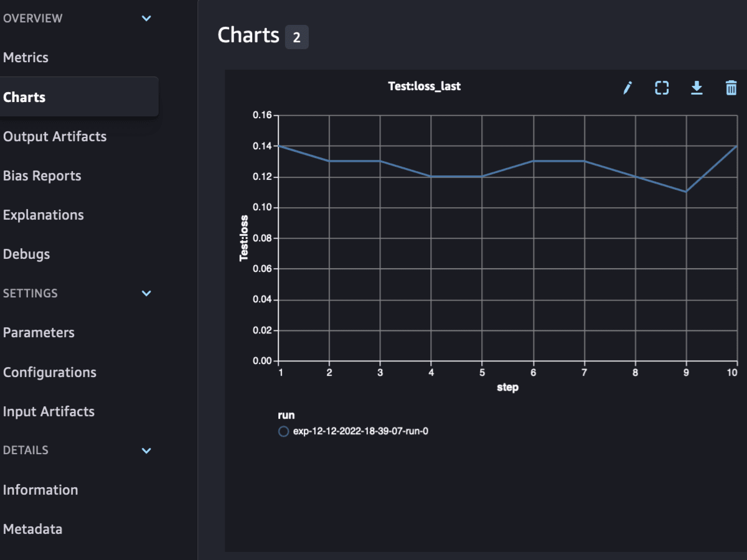Collapse the DETAILS section

tap(146, 450)
